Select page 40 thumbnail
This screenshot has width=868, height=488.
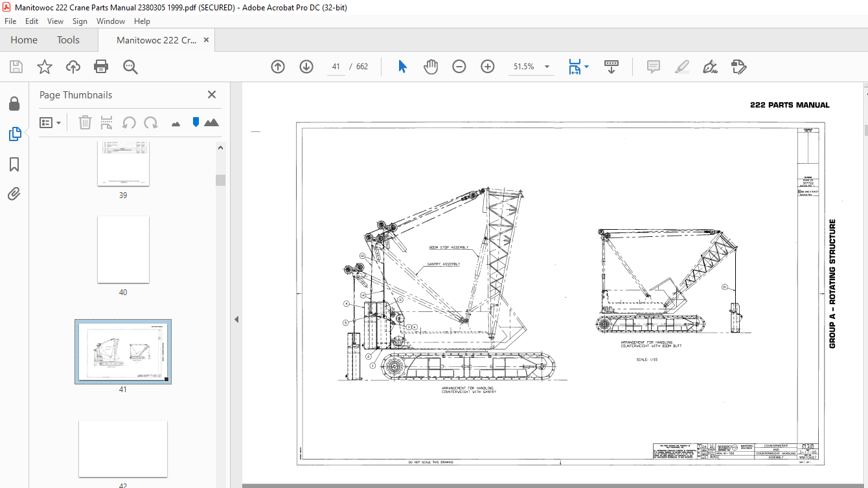coord(123,249)
